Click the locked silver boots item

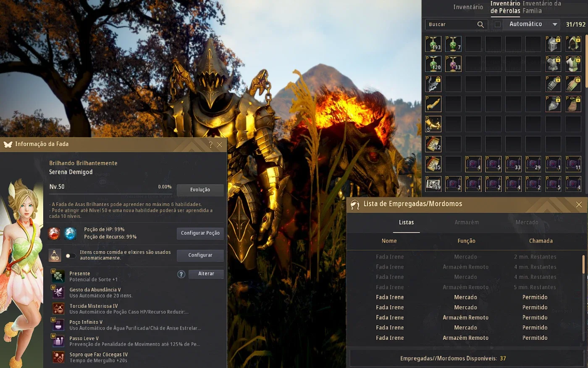[x=553, y=104]
